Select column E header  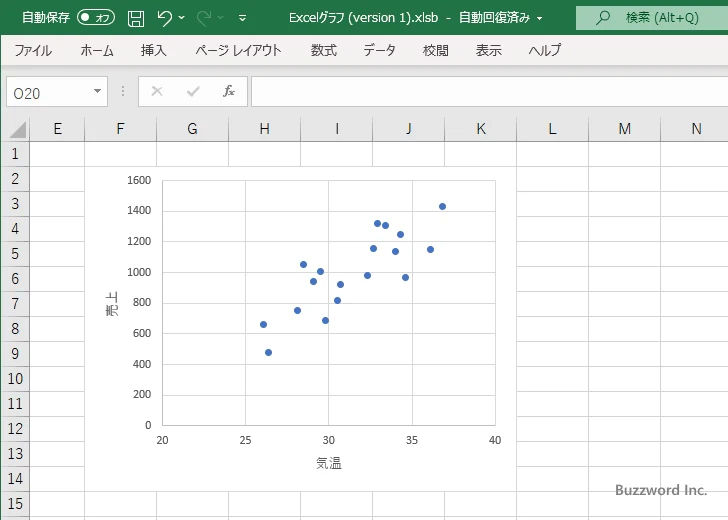57,129
